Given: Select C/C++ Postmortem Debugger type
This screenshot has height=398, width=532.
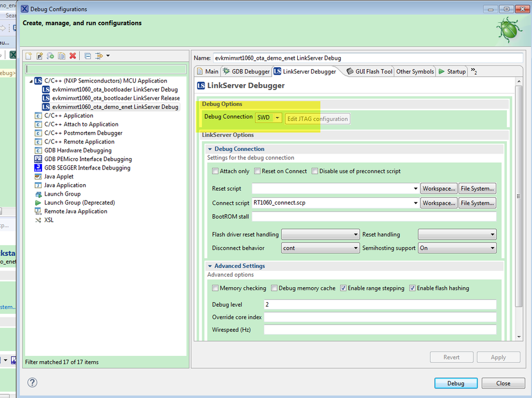Looking at the screenshot, I should [83, 133].
